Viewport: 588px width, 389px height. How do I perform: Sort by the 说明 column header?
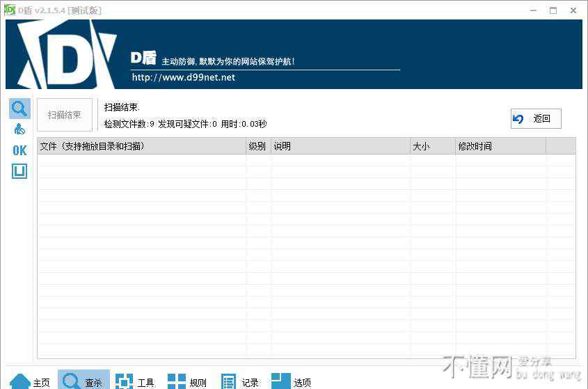click(x=340, y=146)
